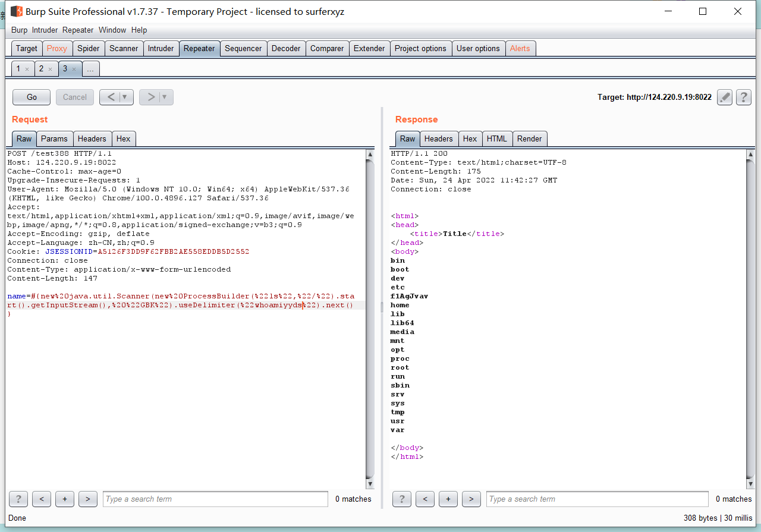Show response Hex view
Image resolution: width=761 pixels, height=532 pixels.
click(470, 138)
